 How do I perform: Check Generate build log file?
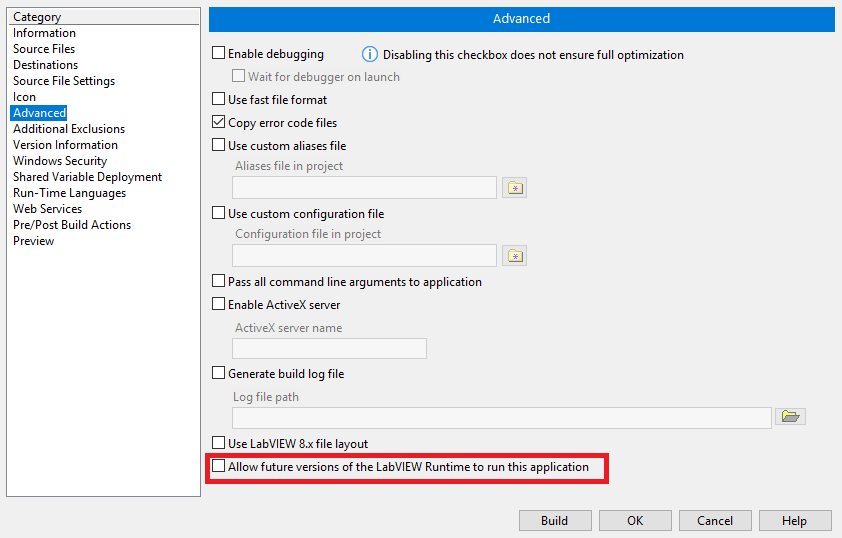pos(219,373)
